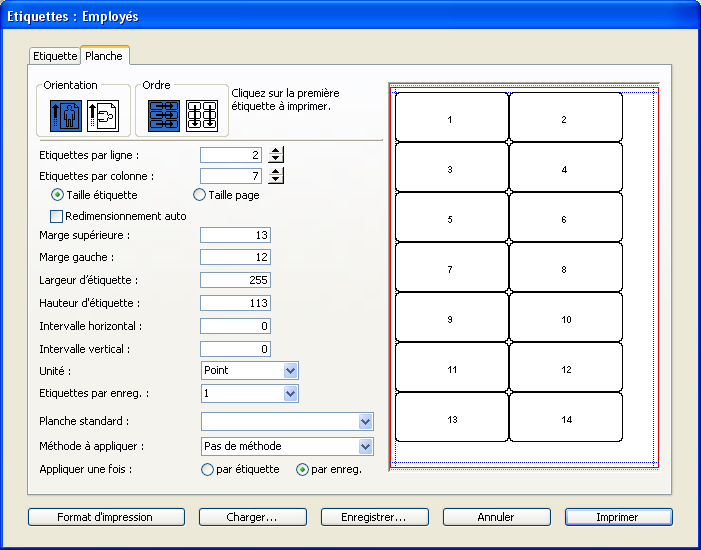
Task: Switch to the Etiquette tab
Action: pos(55,56)
